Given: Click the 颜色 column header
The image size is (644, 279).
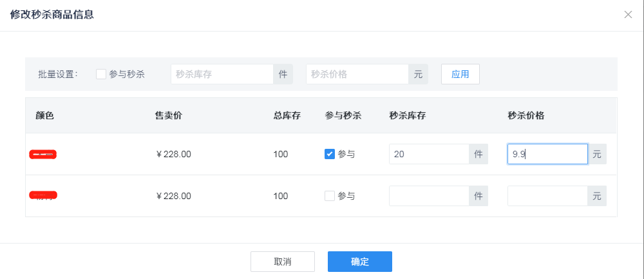Looking at the screenshot, I should [45, 116].
